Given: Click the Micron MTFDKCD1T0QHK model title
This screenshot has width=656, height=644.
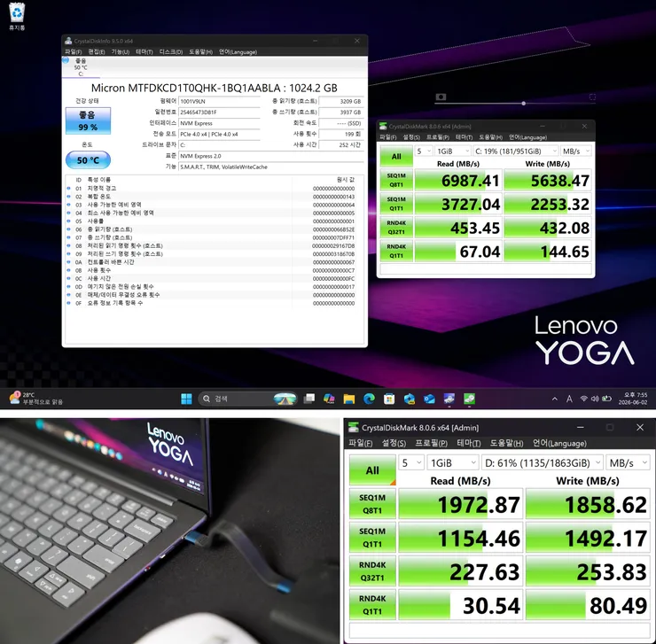Looking at the screenshot, I should 215,88.
